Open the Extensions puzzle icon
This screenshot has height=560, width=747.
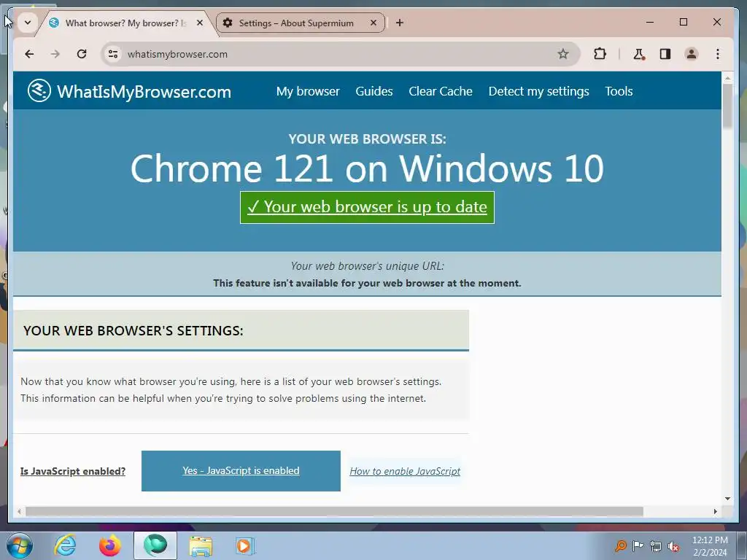pos(600,54)
